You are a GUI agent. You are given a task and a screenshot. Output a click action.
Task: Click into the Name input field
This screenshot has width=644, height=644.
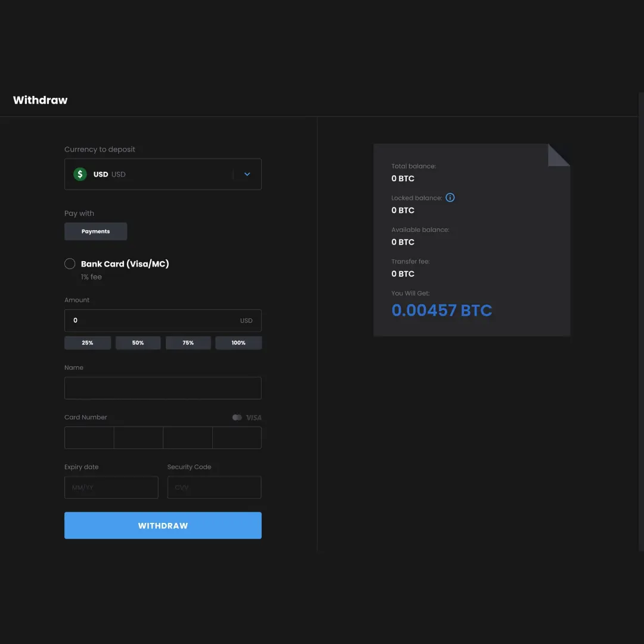coord(163,388)
